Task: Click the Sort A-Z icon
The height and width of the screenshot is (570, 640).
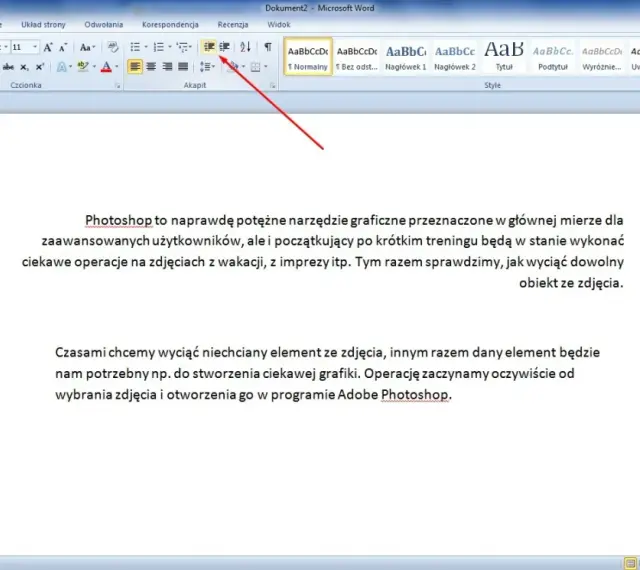Action: click(x=245, y=47)
